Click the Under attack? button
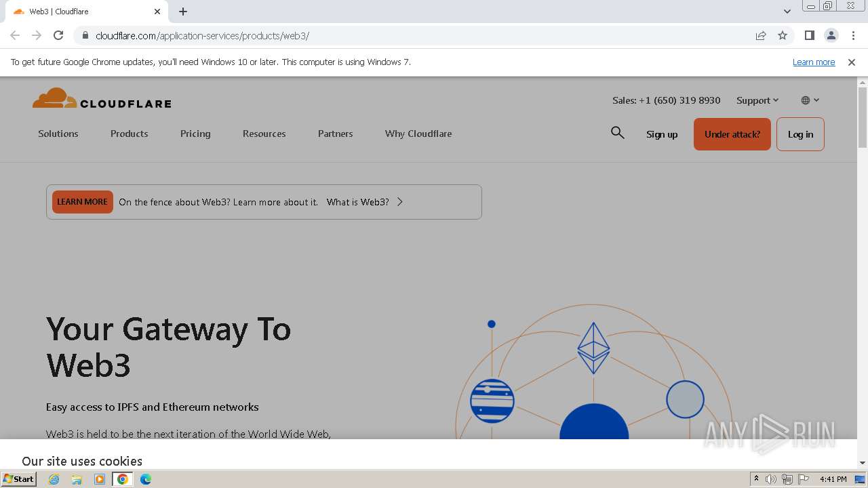The height and width of the screenshot is (488, 868). pos(732,134)
